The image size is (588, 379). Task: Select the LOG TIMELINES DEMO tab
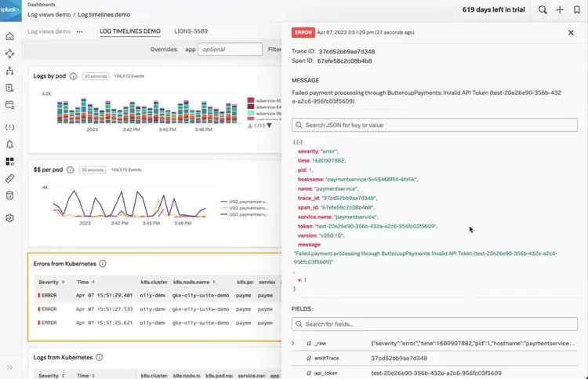130,31
